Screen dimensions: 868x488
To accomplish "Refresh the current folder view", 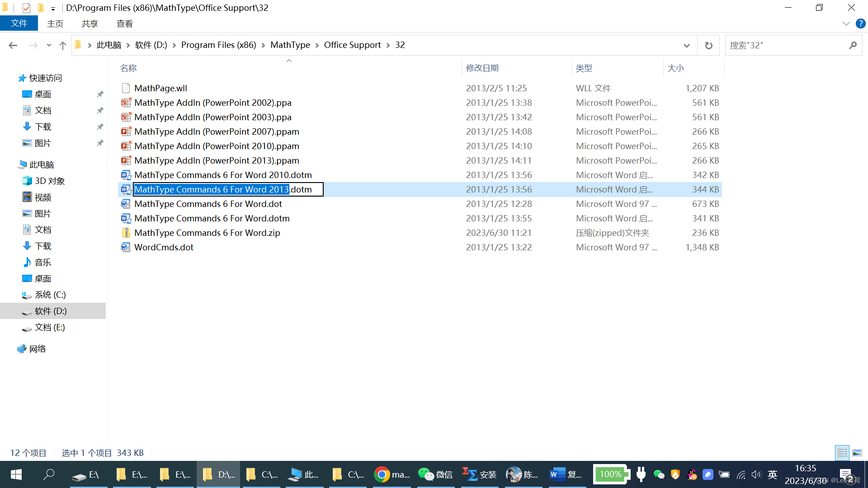I will pos(708,45).
